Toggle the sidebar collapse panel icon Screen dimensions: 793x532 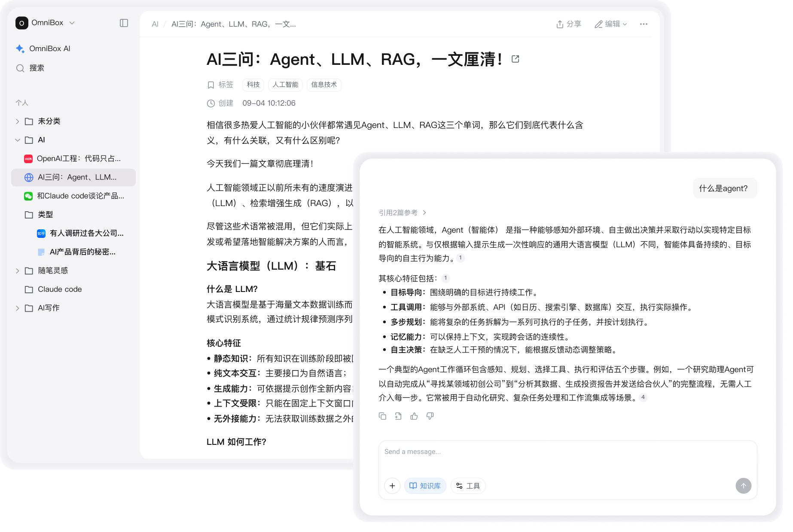click(x=124, y=23)
